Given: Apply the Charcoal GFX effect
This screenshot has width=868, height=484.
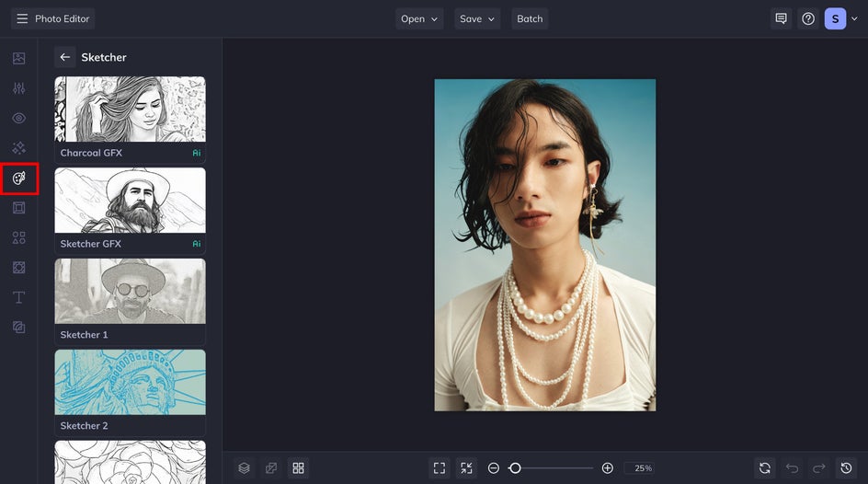Looking at the screenshot, I should click(x=130, y=119).
